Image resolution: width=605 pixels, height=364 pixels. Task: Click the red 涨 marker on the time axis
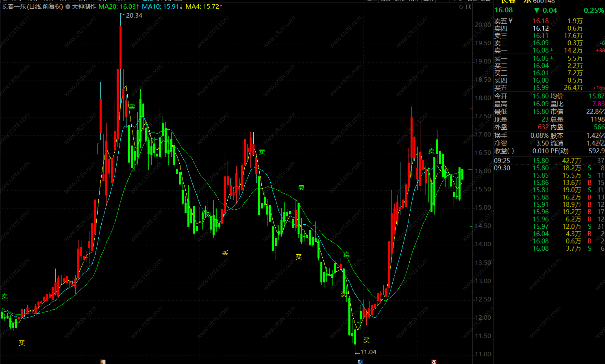pyautogui.click(x=434, y=362)
